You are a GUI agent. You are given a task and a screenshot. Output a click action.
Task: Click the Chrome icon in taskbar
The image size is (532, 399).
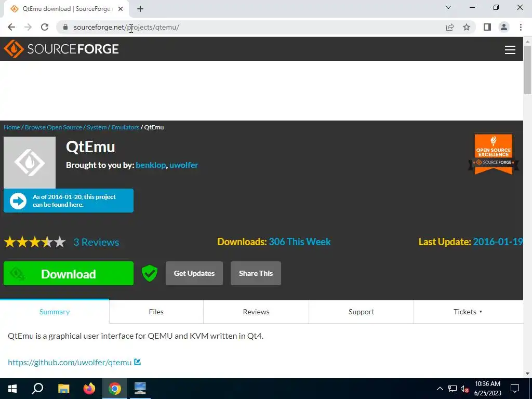coord(115,389)
